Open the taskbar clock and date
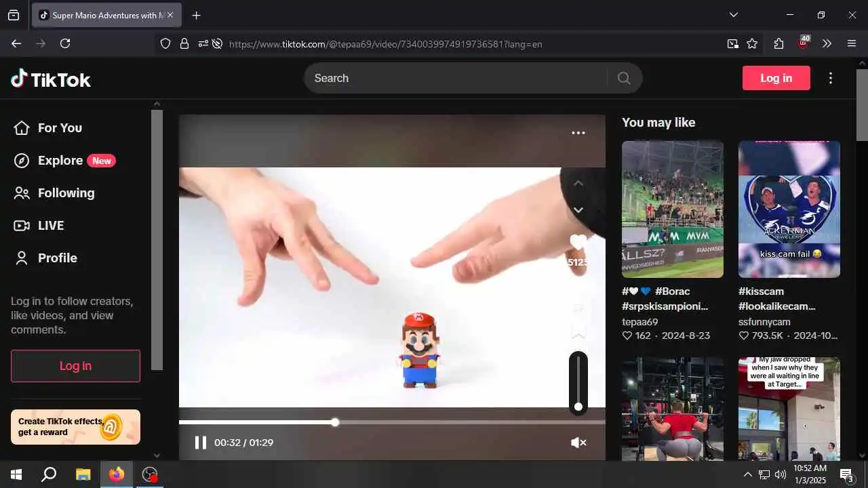The width and height of the screenshot is (868, 488). [x=810, y=474]
